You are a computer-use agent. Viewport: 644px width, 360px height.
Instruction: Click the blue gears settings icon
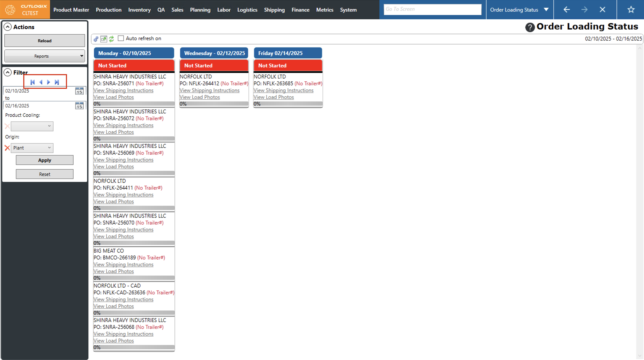[x=96, y=39]
